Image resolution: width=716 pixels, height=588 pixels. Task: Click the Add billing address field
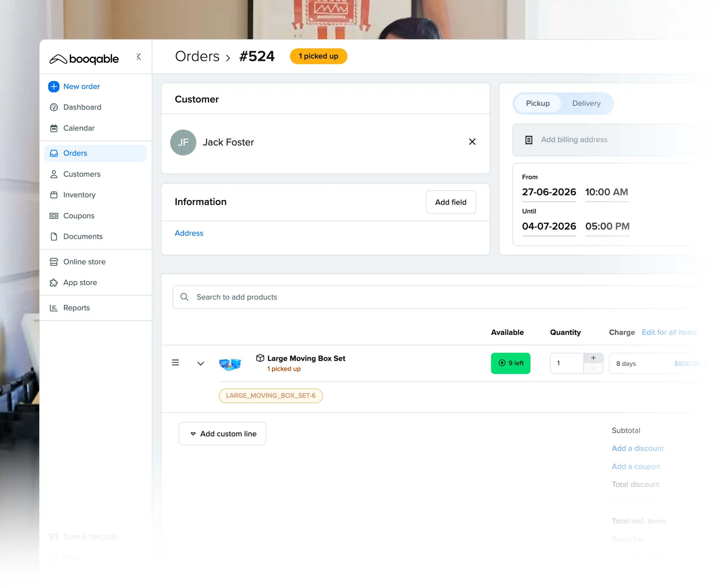pyautogui.click(x=605, y=140)
